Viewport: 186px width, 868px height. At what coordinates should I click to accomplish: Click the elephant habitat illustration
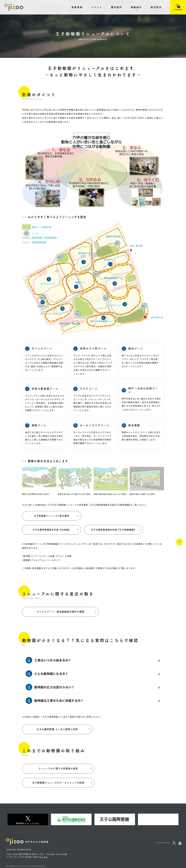(39, 478)
